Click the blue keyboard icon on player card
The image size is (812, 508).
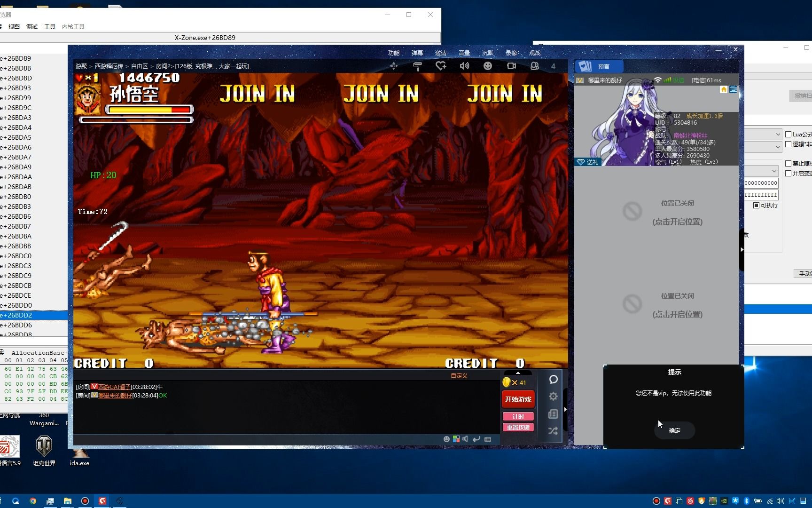pos(733,89)
